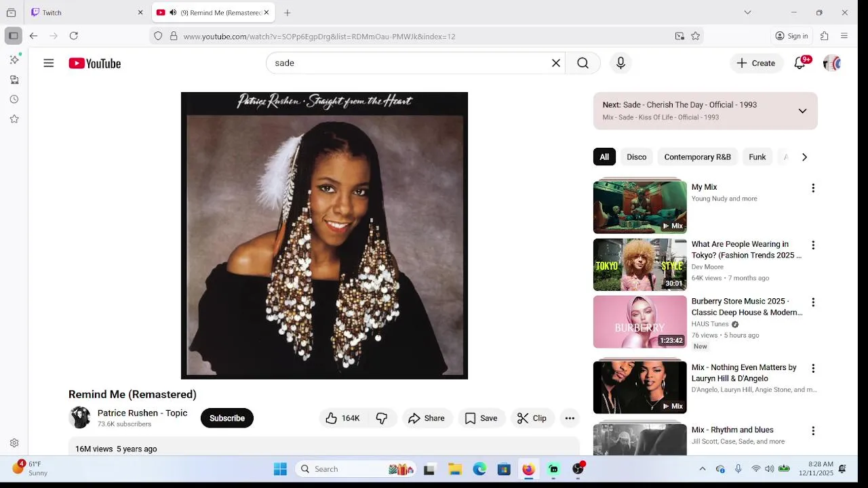
Task: Open options for Tokyo fashion video
Action: (x=813, y=245)
